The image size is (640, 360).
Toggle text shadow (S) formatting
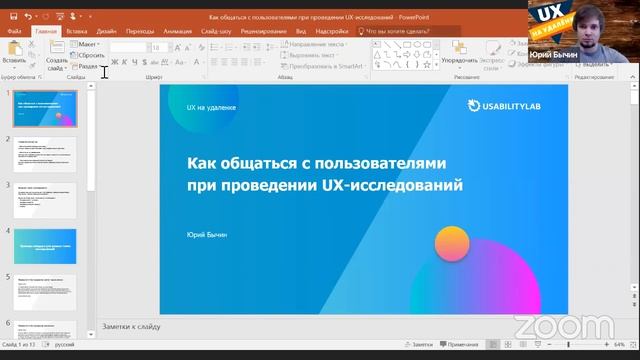pyautogui.click(x=144, y=62)
